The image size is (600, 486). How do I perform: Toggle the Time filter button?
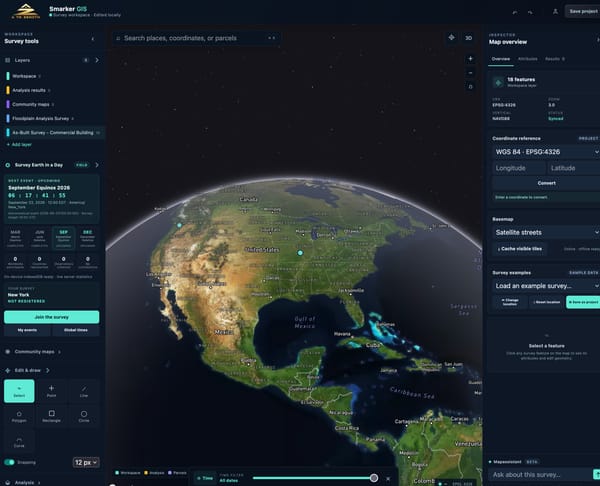tap(205, 478)
